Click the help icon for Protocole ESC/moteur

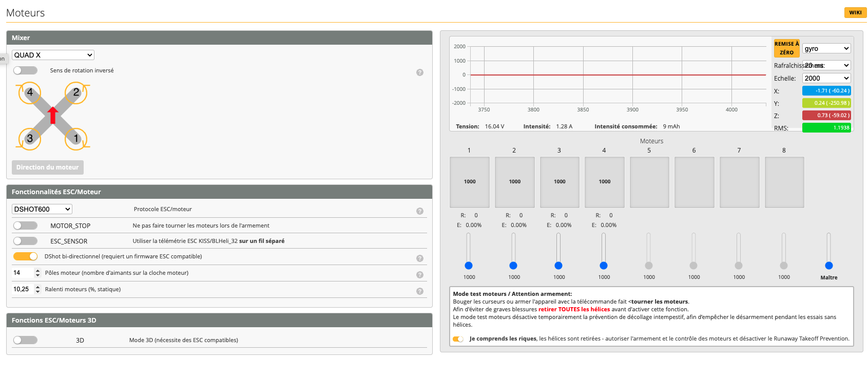pos(419,211)
